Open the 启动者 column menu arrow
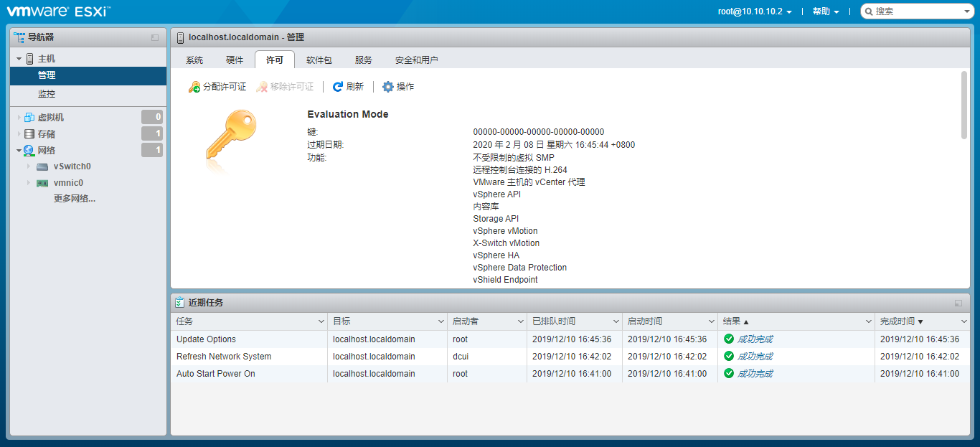The height and width of the screenshot is (447, 980). click(521, 321)
